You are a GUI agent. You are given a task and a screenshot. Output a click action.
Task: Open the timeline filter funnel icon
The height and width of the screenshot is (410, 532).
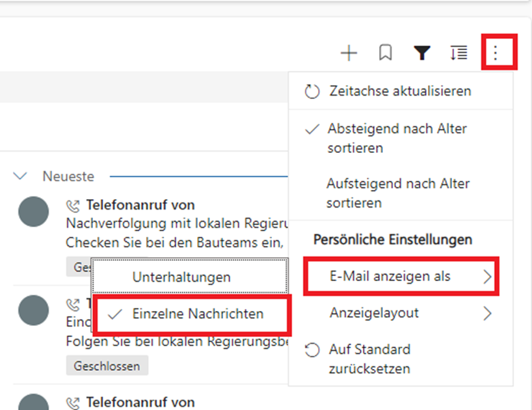(423, 53)
